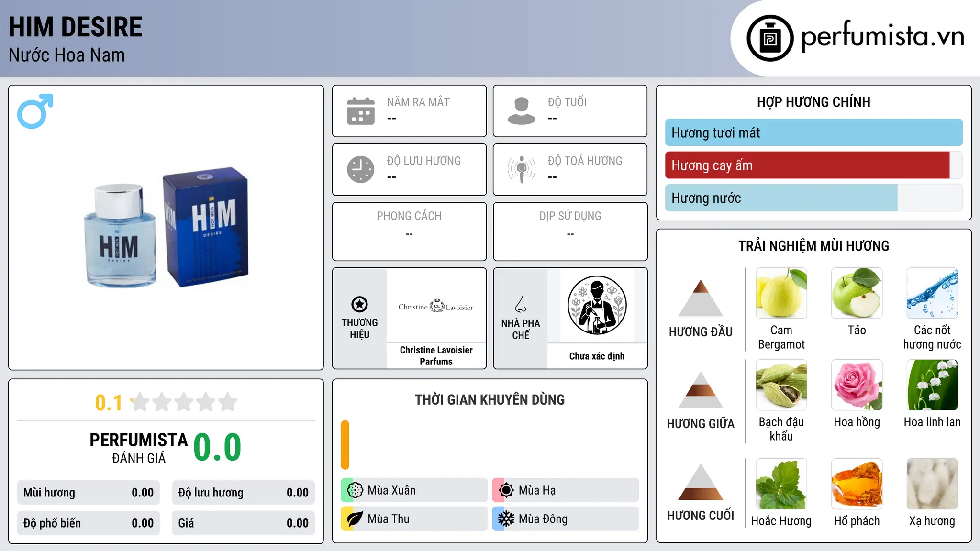Screen dimensions: 980x551
Task: Click the orange 0.1 rating number
Action: 109,403
